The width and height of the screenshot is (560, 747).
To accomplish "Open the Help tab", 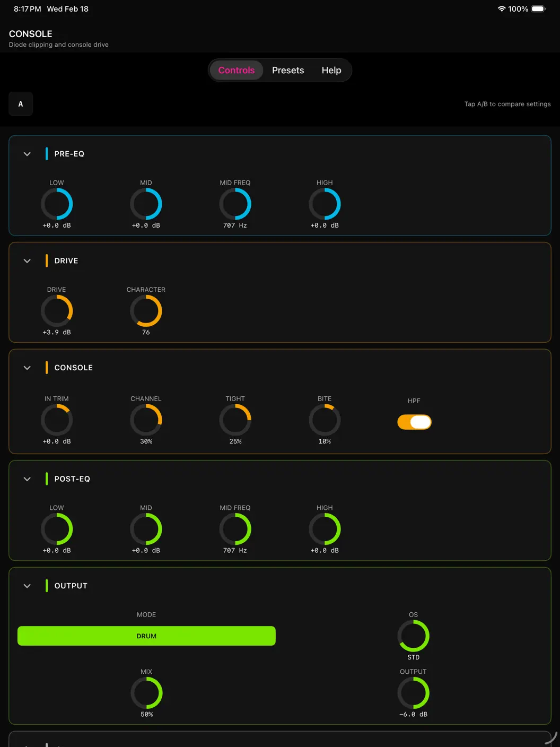I will tap(331, 70).
